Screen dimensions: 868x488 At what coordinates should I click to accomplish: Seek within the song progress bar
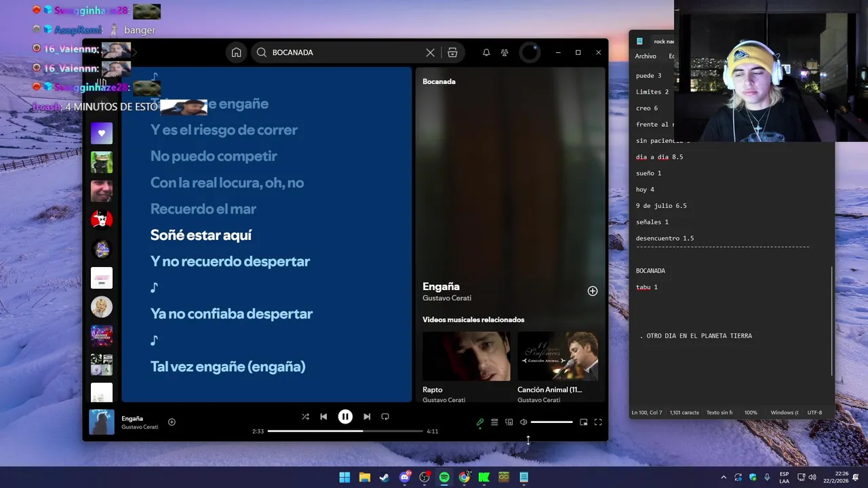pos(345,431)
